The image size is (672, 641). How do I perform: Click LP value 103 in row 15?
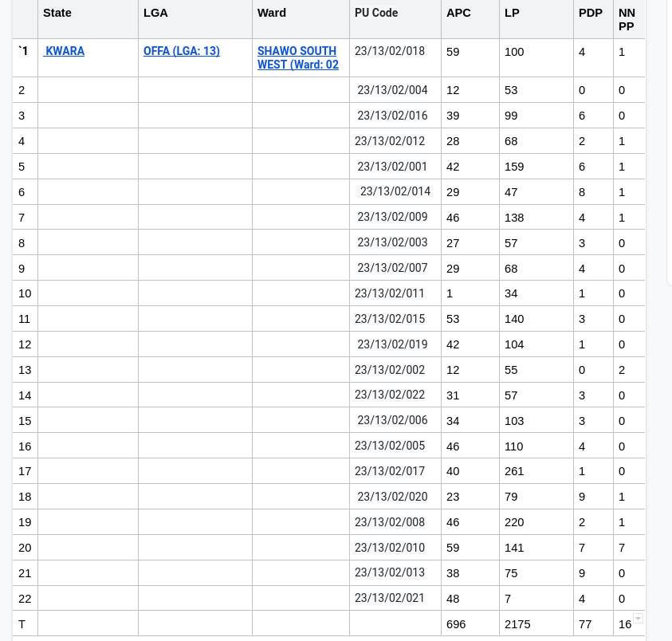tap(514, 421)
